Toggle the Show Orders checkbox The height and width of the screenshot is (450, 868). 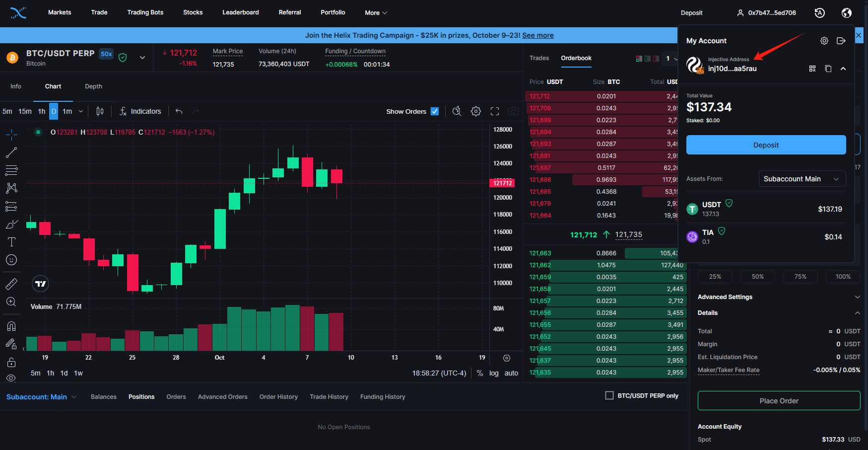435,111
